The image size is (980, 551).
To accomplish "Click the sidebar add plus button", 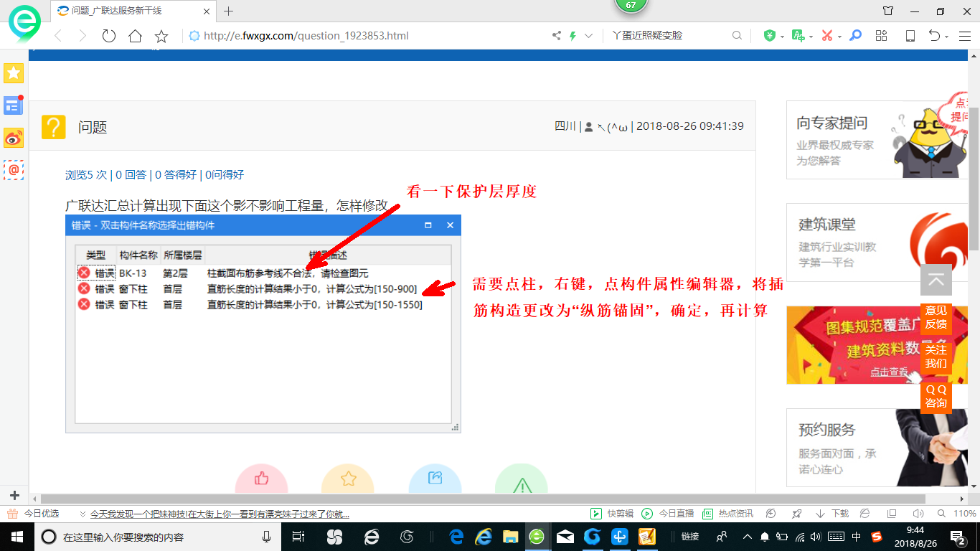I will point(14,496).
